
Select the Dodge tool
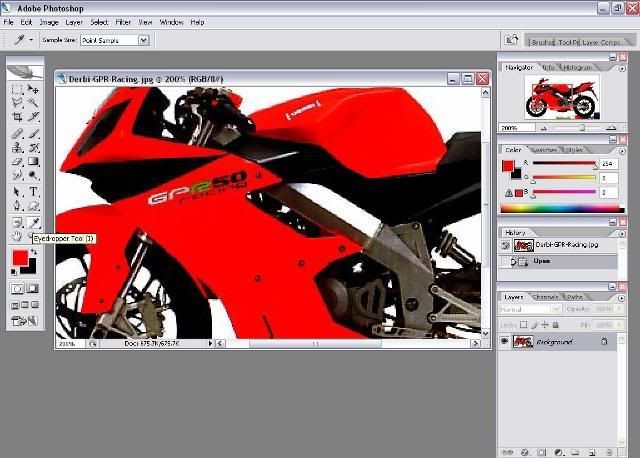coord(33,176)
